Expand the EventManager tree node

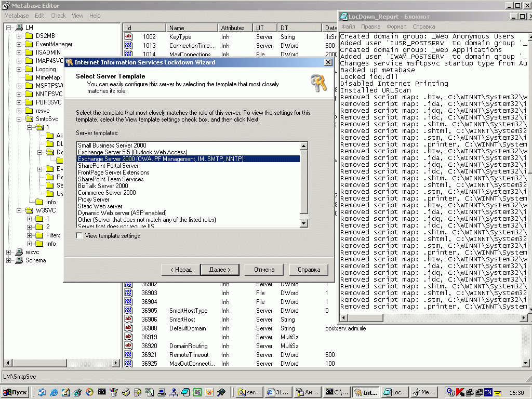[x=19, y=44]
